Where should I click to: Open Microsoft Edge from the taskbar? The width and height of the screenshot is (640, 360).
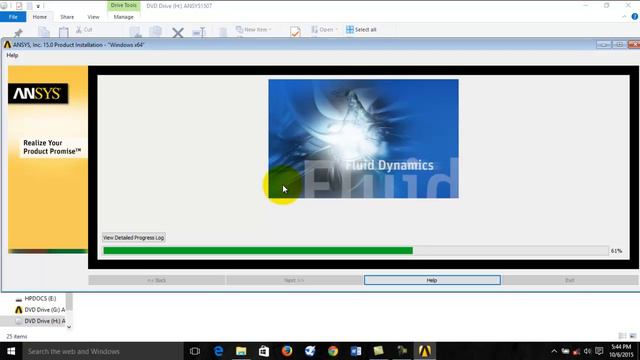click(x=218, y=351)
